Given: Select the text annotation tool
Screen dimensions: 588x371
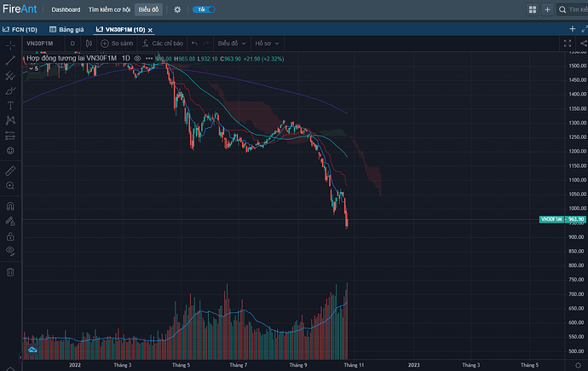Looking at the screenshot, I should pos(10,105).
